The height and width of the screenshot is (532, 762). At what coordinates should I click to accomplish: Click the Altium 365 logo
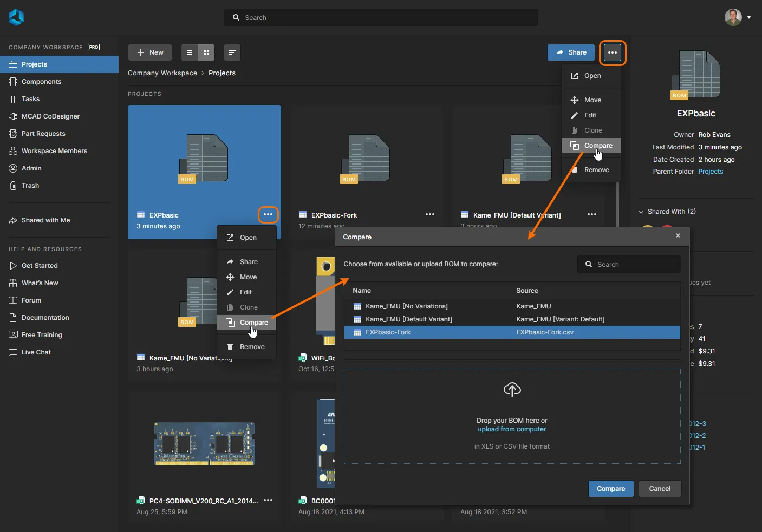(x=16, y=17)
